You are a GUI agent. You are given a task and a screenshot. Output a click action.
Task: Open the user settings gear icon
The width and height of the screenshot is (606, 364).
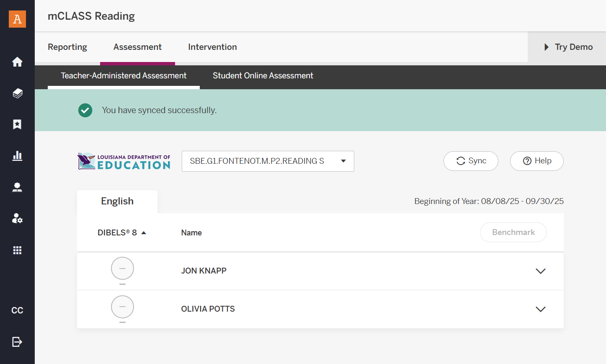17,218
